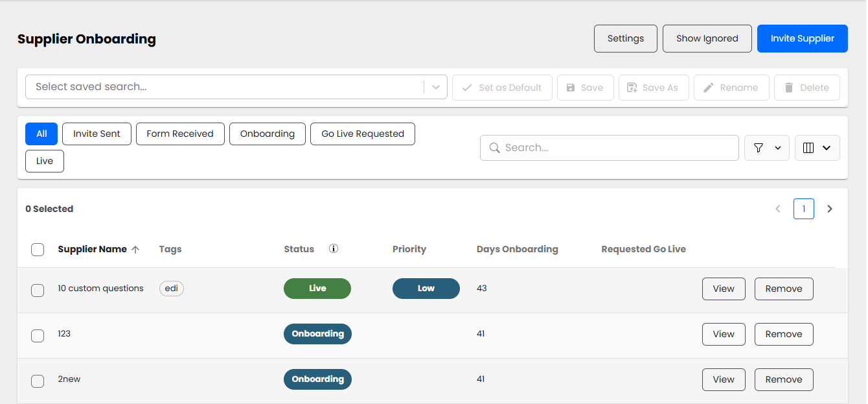Focus the supplier Search field
Viewport: 868px width, 404px height.
pyautogui.click(x=609, y=148)
